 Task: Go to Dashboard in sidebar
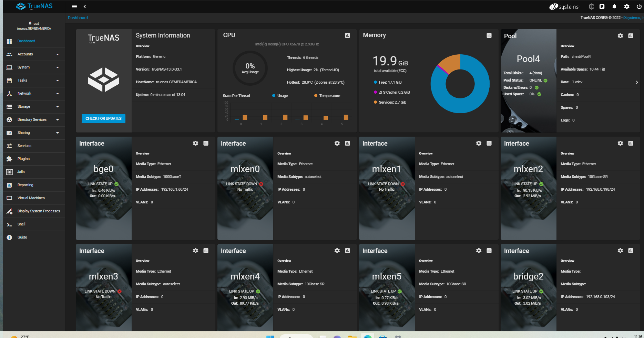34,41
